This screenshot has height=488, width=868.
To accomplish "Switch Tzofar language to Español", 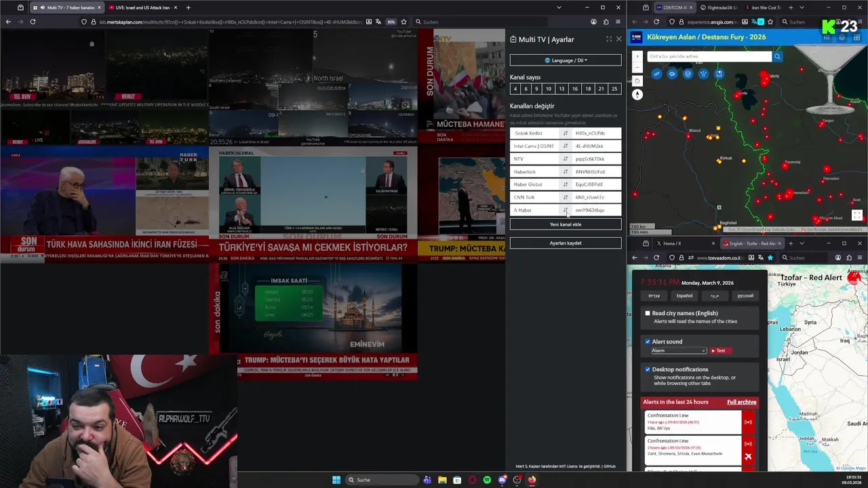I will point(684,296).
